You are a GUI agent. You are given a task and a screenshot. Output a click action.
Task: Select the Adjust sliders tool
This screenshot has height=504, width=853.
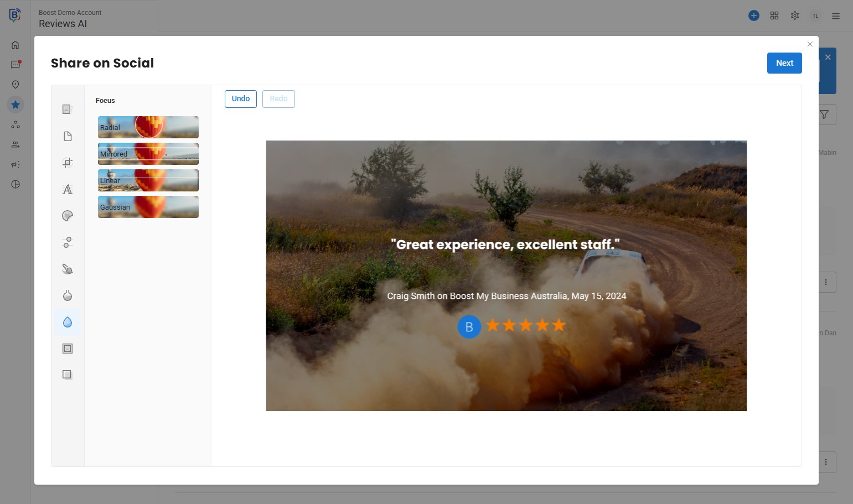pos(68,242)
